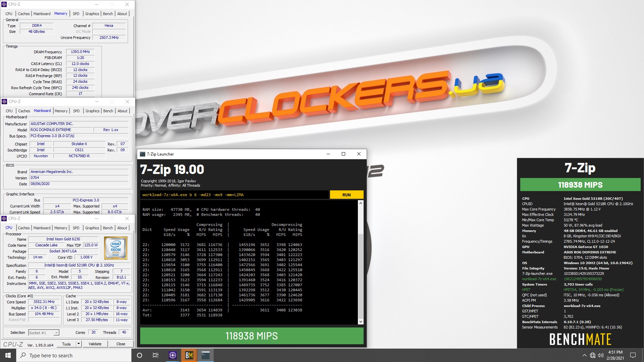Switch to 7-Zip Launcher console taskbar icon
644x362 pixels.
[x=206, y=355]
